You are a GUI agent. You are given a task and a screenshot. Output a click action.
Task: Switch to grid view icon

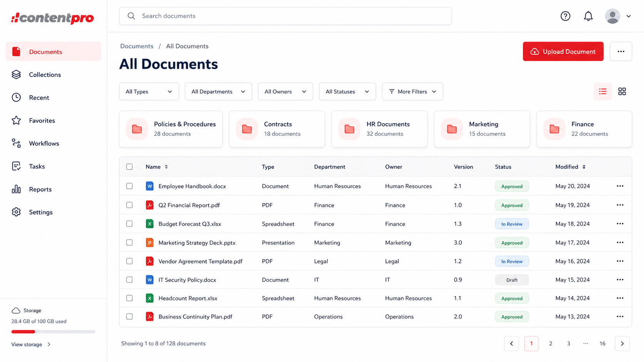pyautogui.click(x=622, y=92)
